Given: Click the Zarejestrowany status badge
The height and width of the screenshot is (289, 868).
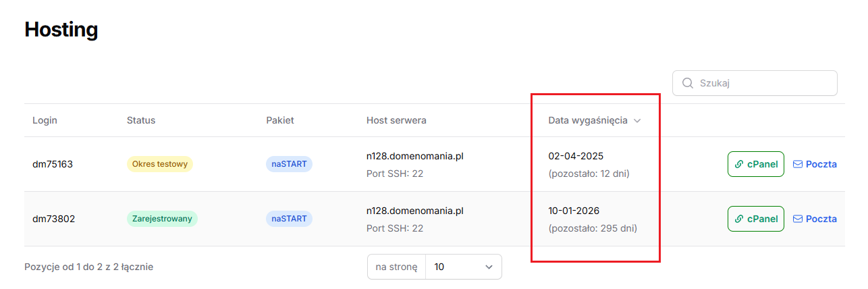Looking at the screenshot, I should click(162, 219).
